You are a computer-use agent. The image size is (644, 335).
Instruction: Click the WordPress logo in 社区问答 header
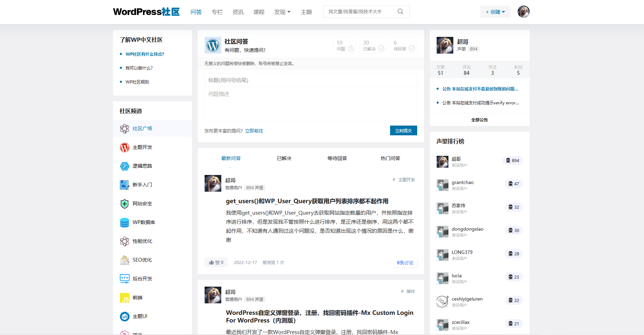tap(213, 45)
